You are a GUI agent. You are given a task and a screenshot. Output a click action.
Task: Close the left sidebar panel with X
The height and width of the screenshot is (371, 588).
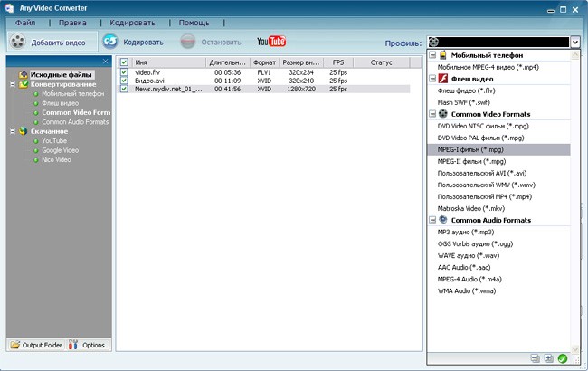[x=106, y=62]
